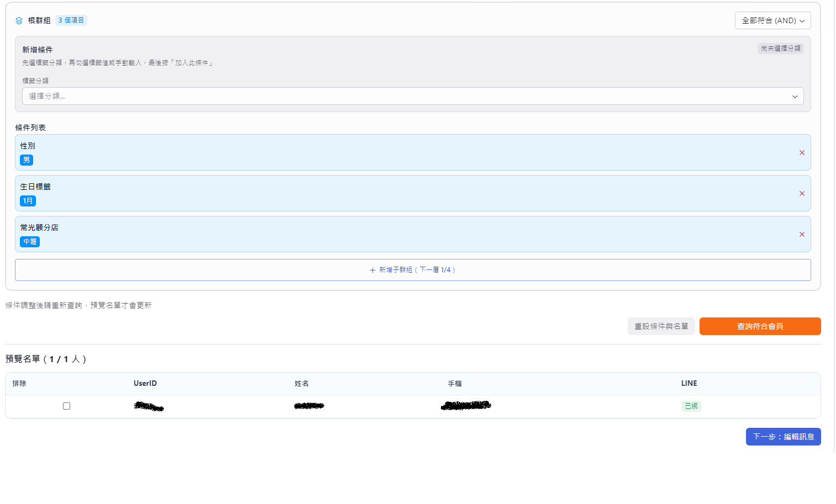Click the 尚未選擇分類 status label
836x504 pixels.
[x=780, y=49]
